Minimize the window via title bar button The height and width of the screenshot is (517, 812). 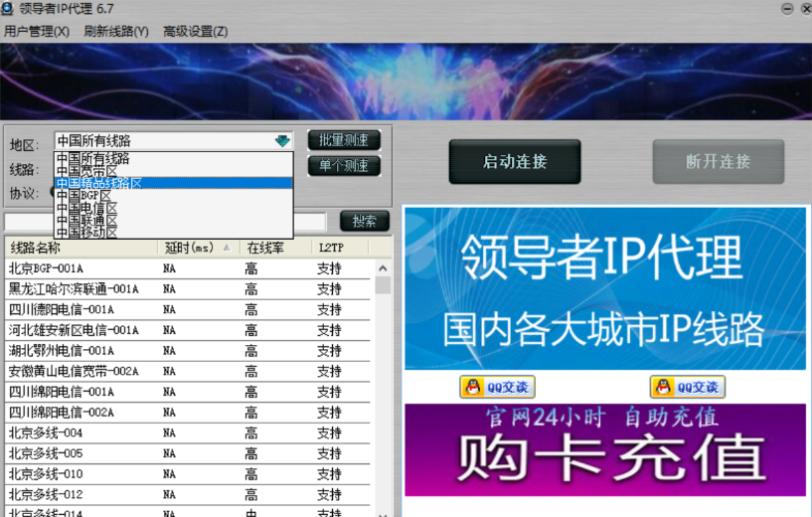coord(787,8)
